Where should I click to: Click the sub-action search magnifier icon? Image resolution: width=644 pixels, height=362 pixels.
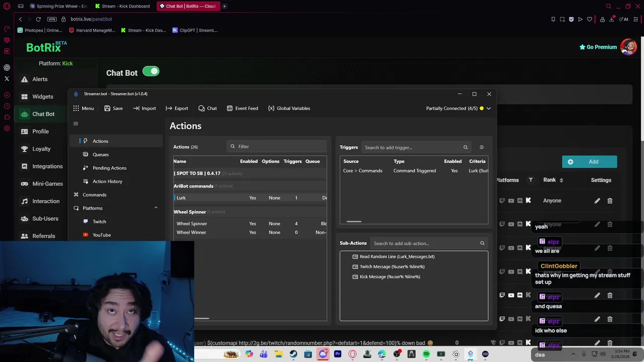pyautogui.click(x=482, y=243)
